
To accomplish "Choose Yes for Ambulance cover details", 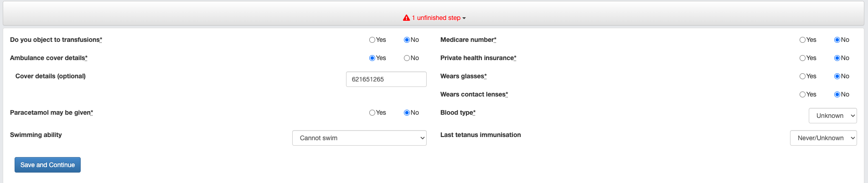I will [372, 58].
